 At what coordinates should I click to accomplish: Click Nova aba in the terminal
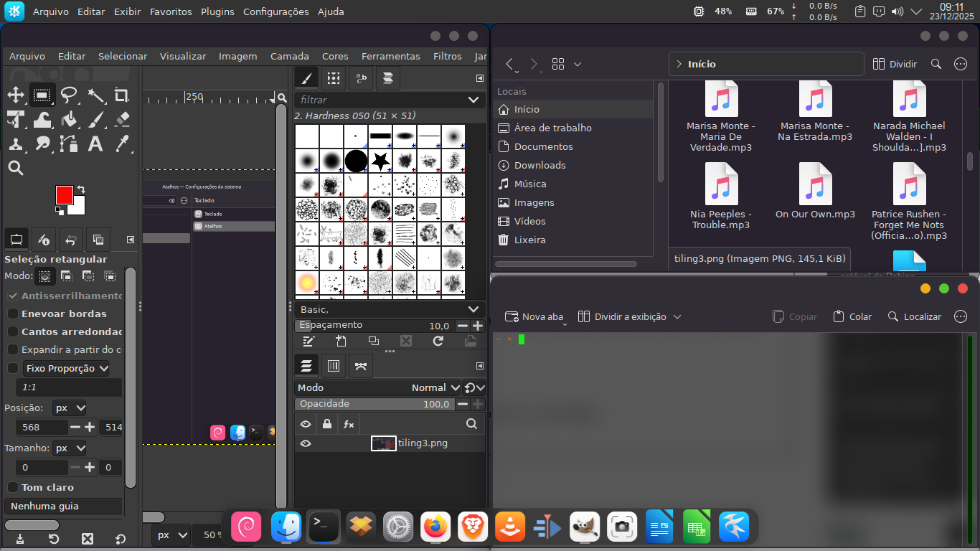click(534, 316)
